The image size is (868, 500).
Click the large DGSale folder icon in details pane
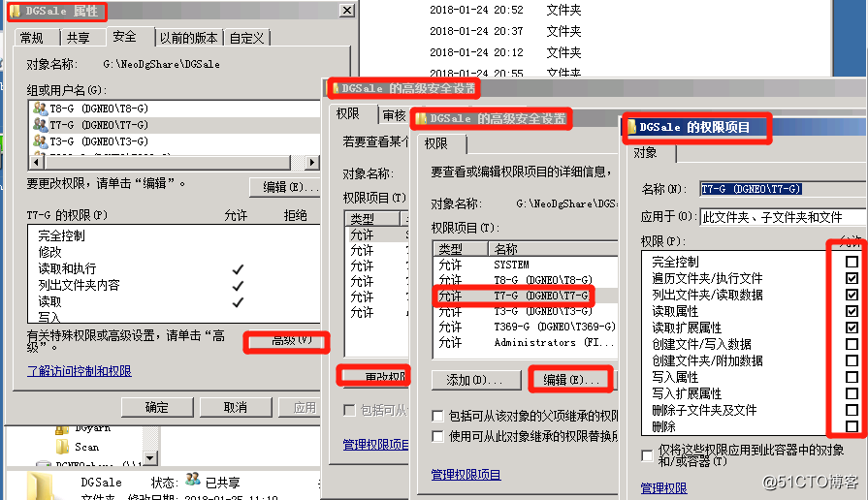click(x=41, y=486)
